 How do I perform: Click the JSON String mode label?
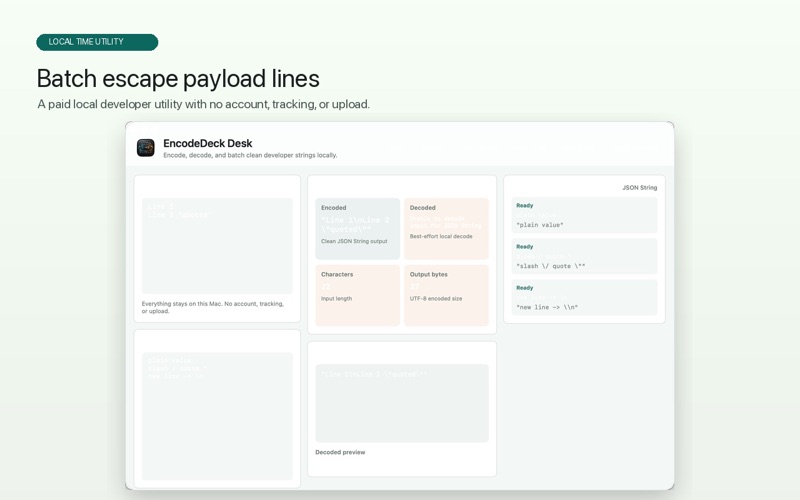639,188
